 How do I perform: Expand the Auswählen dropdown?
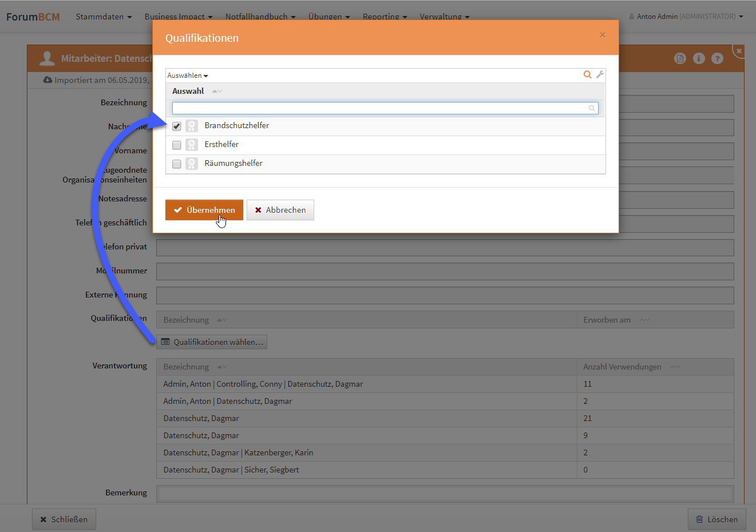188,76
